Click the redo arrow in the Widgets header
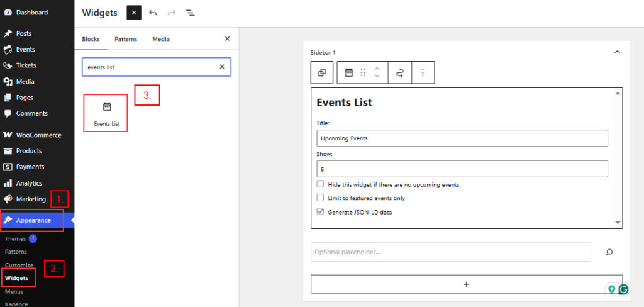 click(171, 13)
